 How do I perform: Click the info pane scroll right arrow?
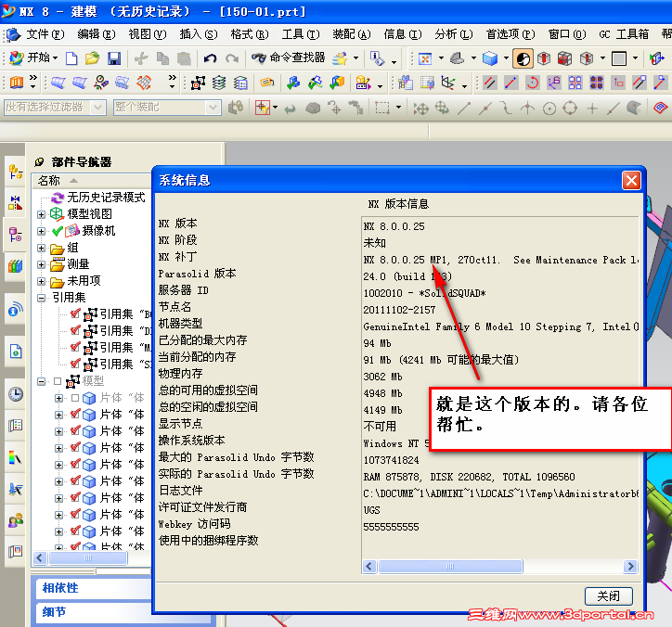(630, 566)
